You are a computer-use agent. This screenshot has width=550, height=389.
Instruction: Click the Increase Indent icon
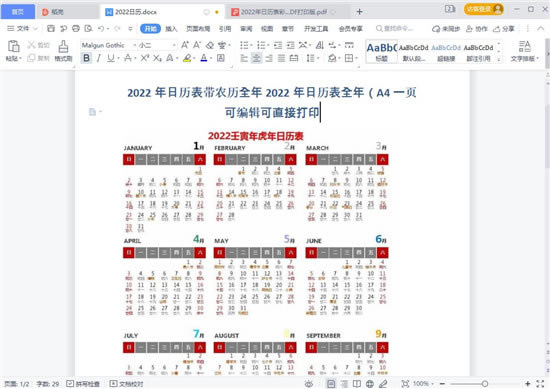[290, 45]
